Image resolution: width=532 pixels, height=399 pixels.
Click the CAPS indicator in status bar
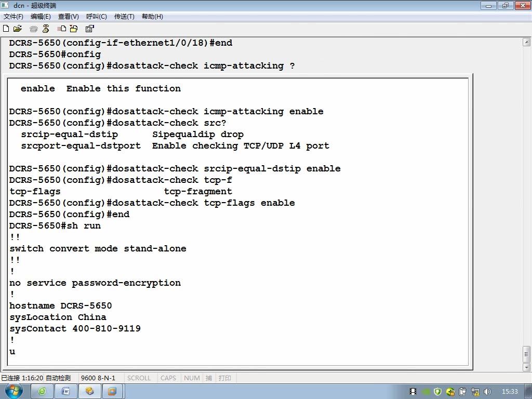click(x=168, y=378)
